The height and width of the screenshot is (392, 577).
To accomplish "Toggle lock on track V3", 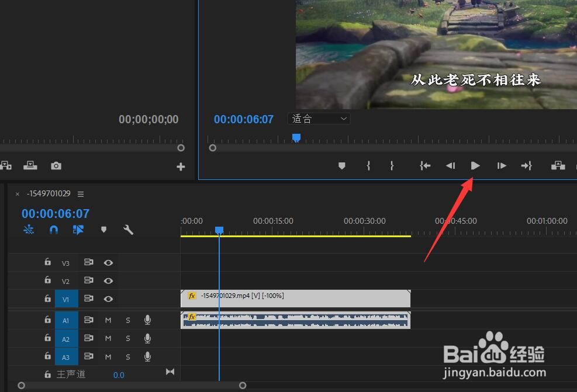I will pos(47,262).
